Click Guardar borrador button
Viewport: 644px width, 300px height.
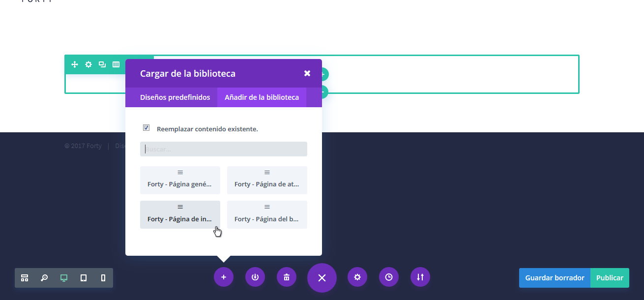click(x=555, y=278)
